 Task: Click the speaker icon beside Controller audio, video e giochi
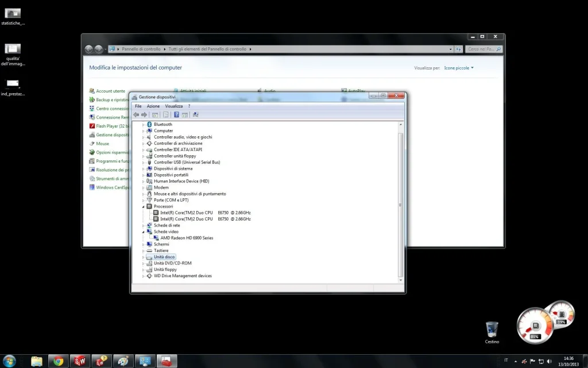pyautogui.click(x=149, y=137)
